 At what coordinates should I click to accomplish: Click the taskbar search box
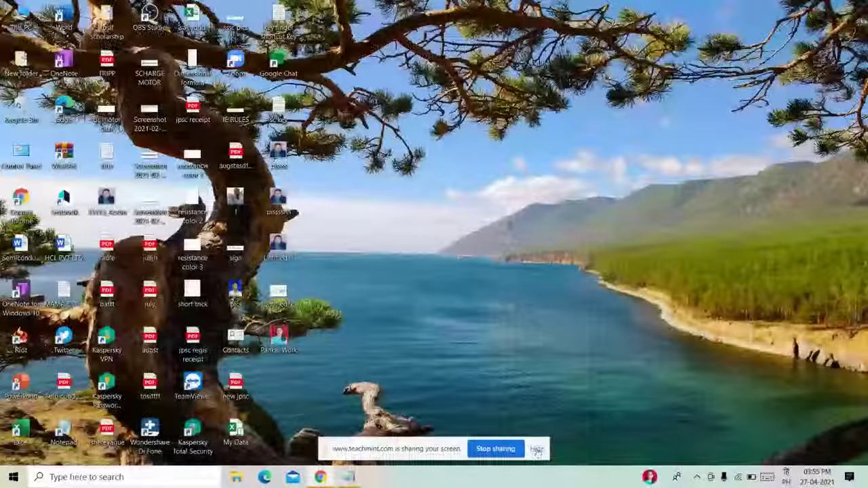[124, 476]
